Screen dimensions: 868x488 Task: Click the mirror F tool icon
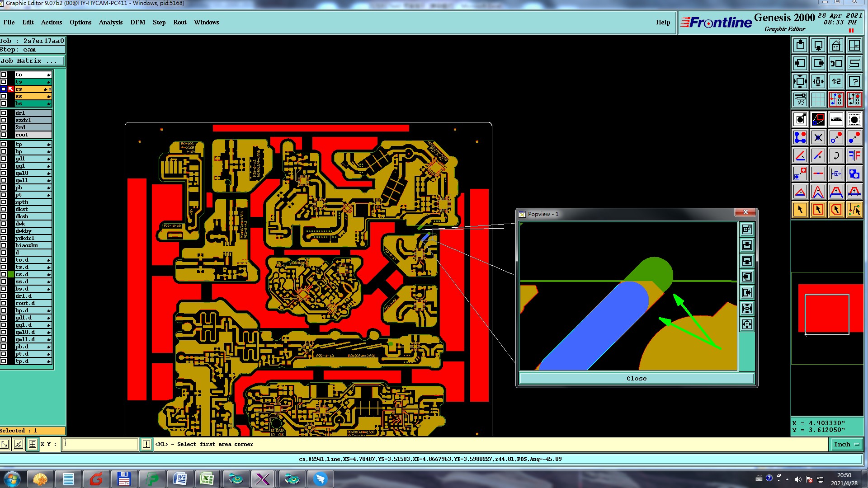(854, 156)
